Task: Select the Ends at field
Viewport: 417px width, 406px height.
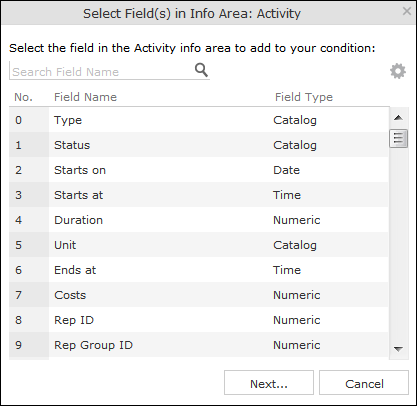Action: pos(199,270)
